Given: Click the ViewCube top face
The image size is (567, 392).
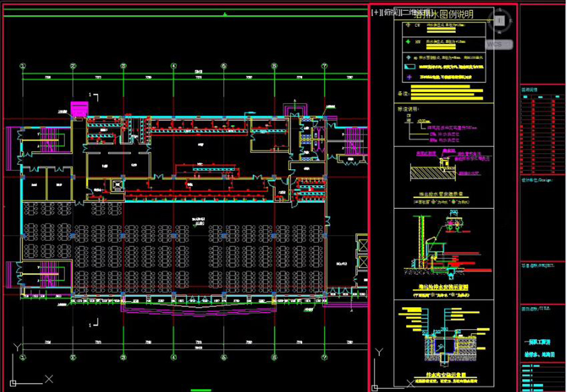Looking at the screenshot, I should pos(499,21).
